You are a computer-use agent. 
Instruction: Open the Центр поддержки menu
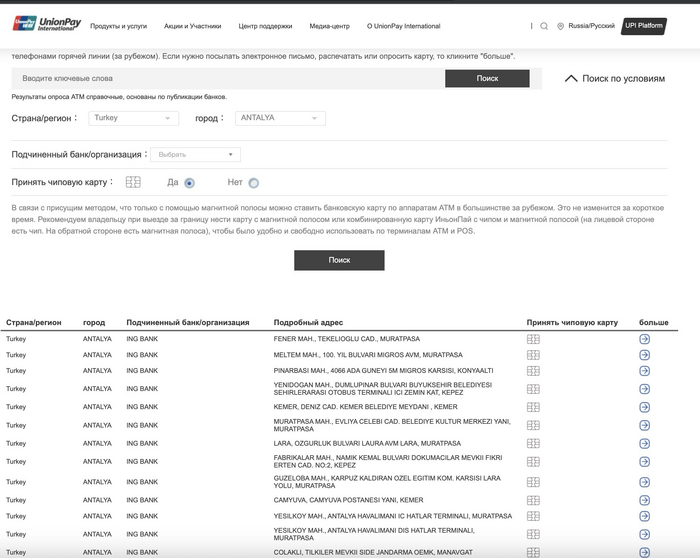pyautogui.click(x=265, y=26)
